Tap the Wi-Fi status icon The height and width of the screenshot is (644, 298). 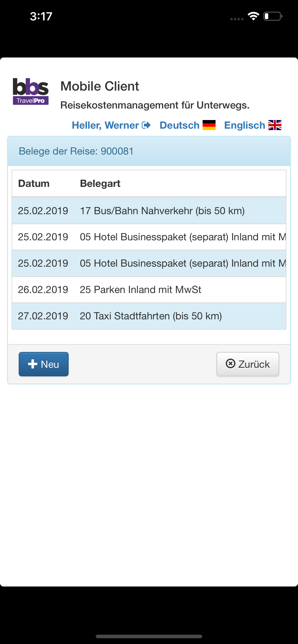253,16
